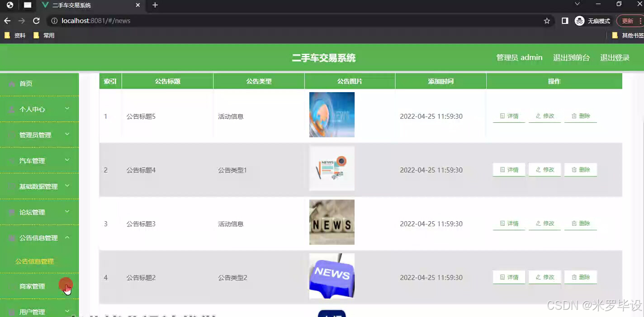
Task: Open the 常用 bookmark folder
Action: [x=44, y=35]
